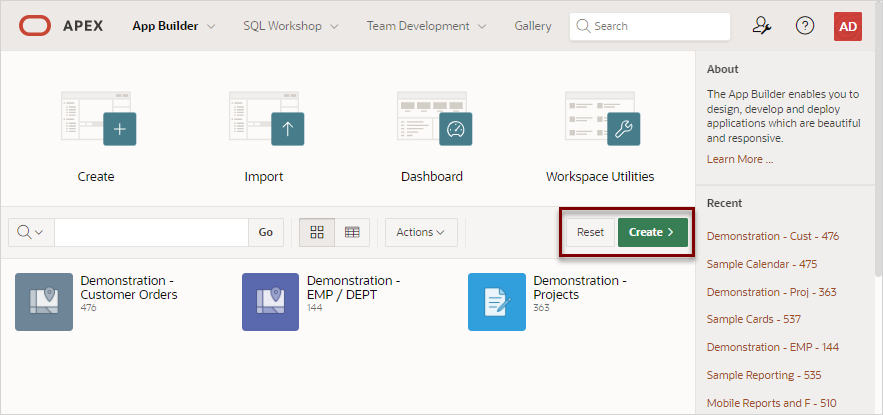883x415 pixels.
Task: Expand the App Builder menu chevron
Action: pos(211,26)
